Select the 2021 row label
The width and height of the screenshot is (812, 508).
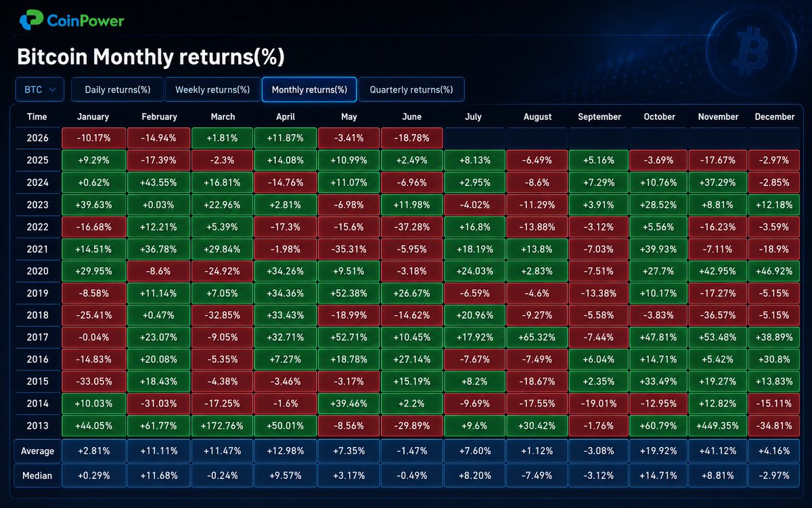[37, 250]
